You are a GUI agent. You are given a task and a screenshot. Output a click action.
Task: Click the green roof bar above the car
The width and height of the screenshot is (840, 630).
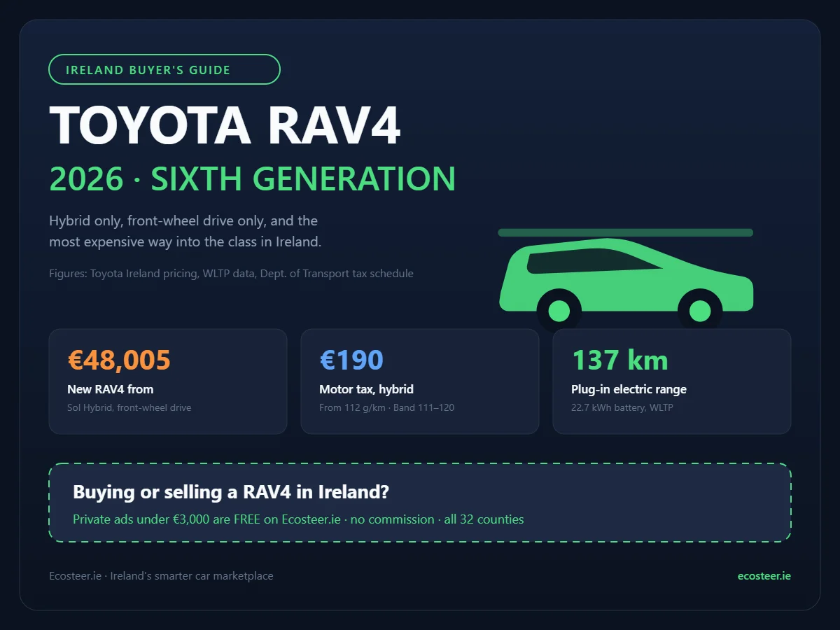pyautogui.click(x=626, y=232)
